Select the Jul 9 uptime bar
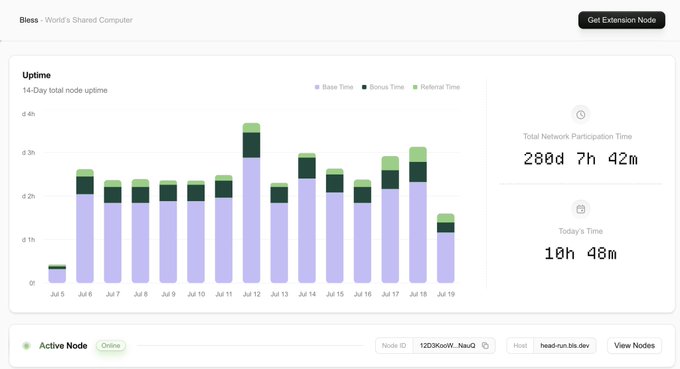The height and width of the screenshot is (369, 680). click(x=168, y=232)
